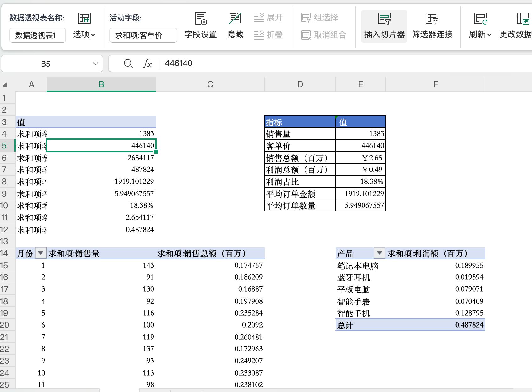
Task: Click the 隐藏 hide field icon
Action: coord(235,18)
